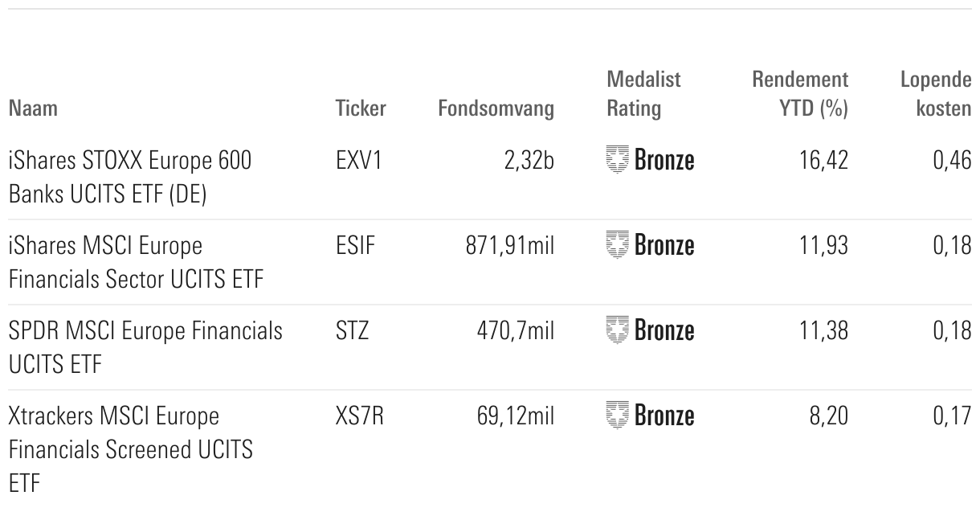Sort by Lopende kosten column header

pos(936,94)
